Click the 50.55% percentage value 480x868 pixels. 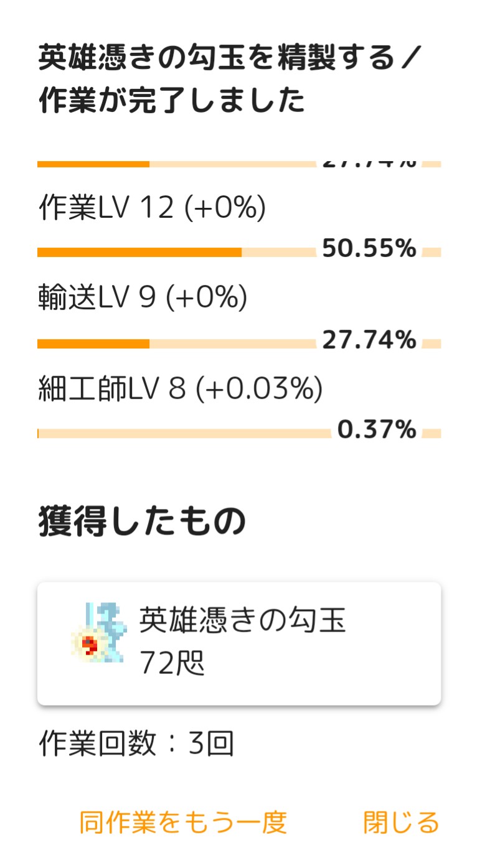coord(369,249)
